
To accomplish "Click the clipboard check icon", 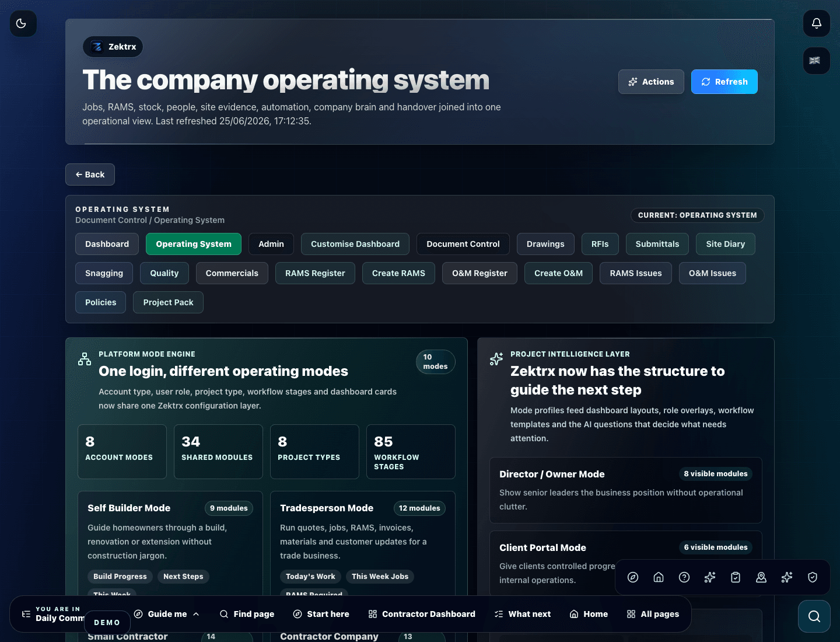I will coord(736,577).
